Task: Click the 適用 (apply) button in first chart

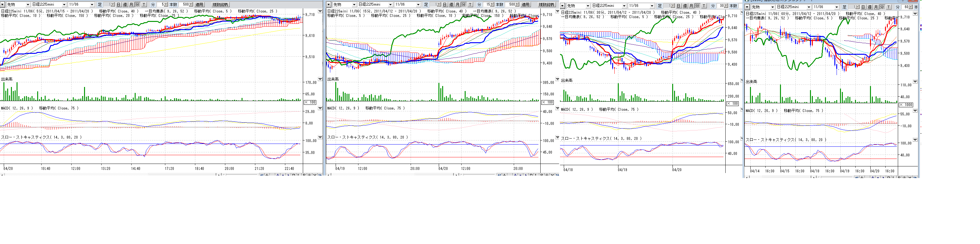Action: pyautogui.click(x=199, y=5)
